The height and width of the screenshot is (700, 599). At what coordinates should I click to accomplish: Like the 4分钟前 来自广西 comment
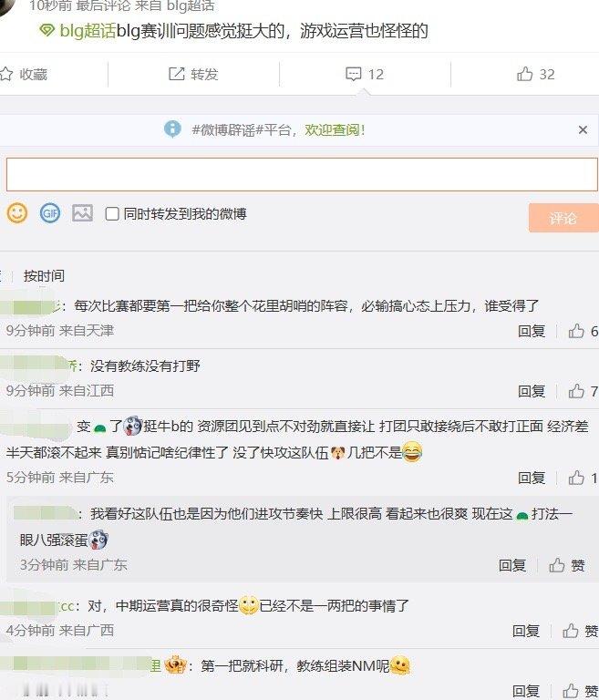coord(570,631)
